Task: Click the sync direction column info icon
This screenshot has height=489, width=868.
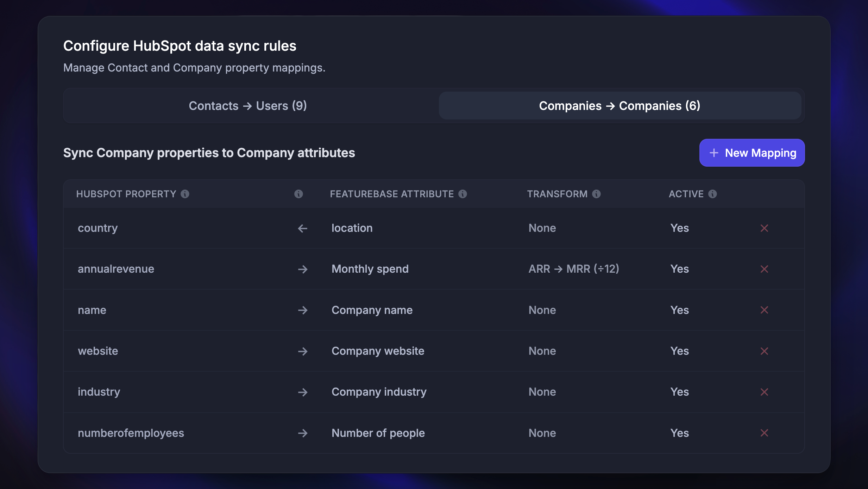Action: (x=298, y=194)
